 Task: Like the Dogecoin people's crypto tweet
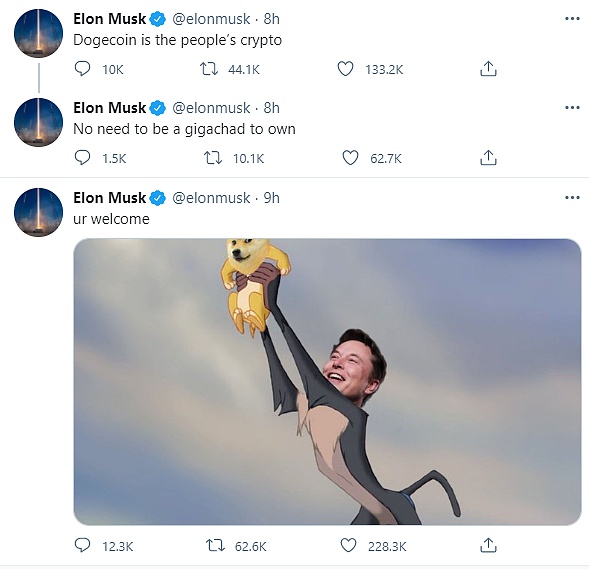coord(345,69)
